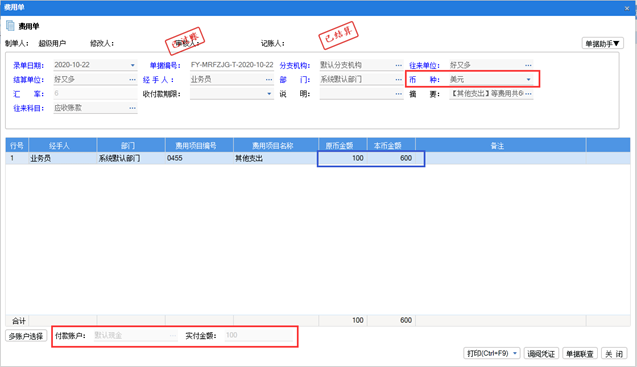The width and height of the screenshot is (637, 367).
Task: Click the 实付金额 input field
Action: 259,335
